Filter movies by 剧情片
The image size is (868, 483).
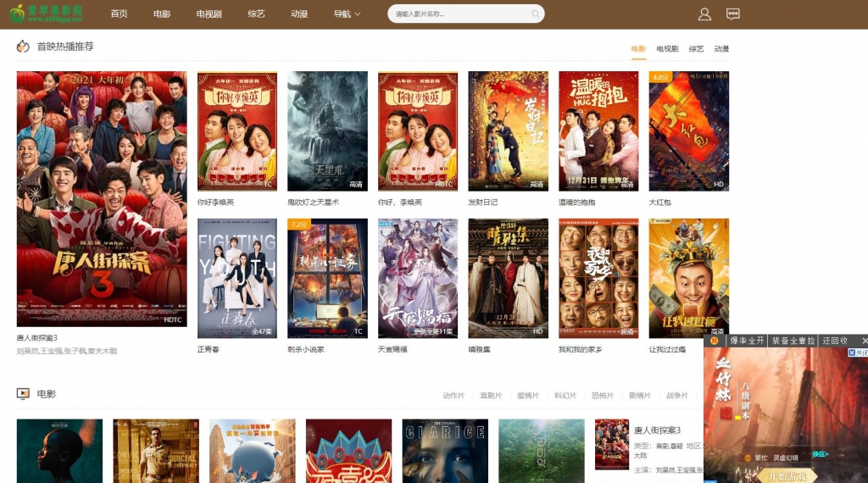click(640, 395)
